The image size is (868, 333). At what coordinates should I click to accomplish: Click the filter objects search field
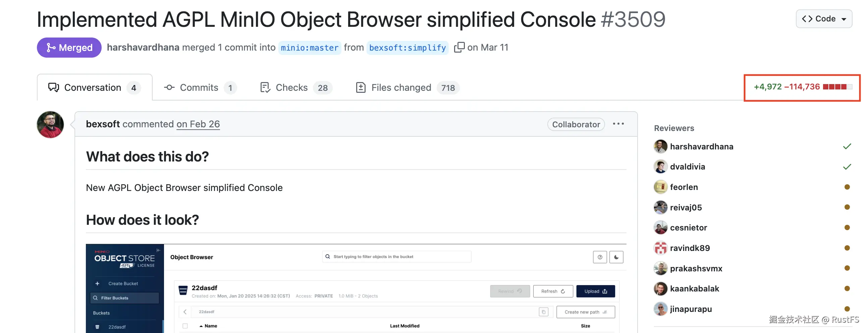[x=397, y=257]
